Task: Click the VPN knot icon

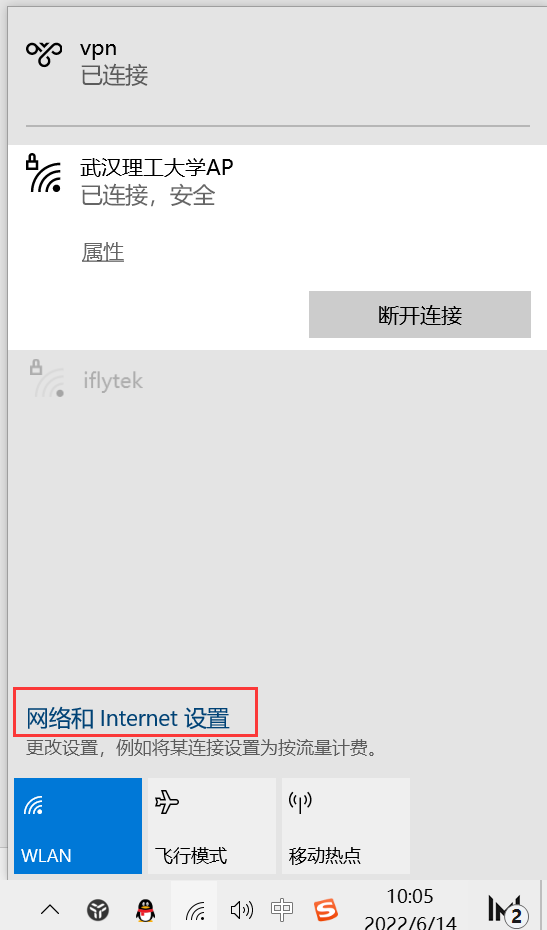Action: tap(44, 53)
